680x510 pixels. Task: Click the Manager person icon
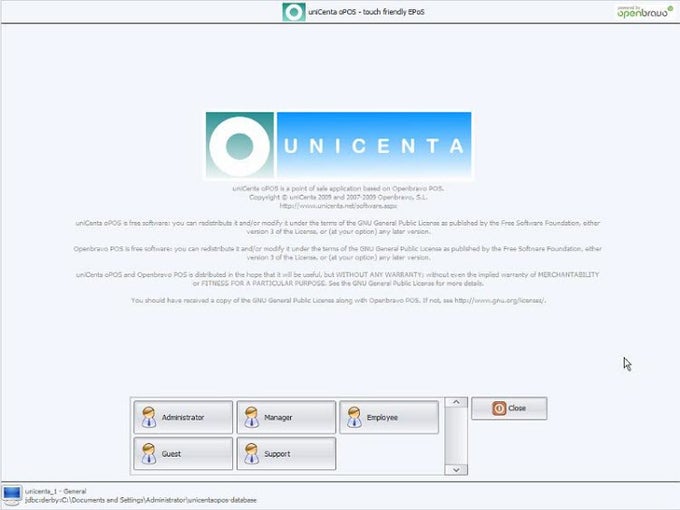tap(252, 417)
